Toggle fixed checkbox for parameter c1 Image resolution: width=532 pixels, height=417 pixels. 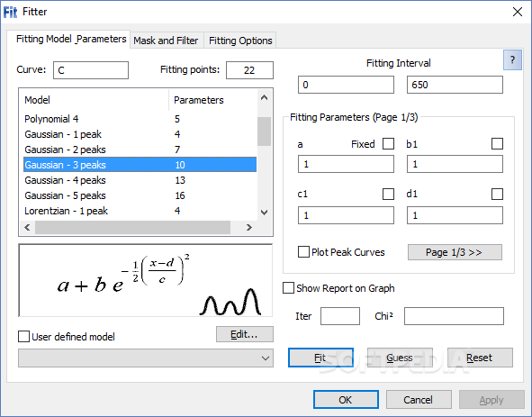pos(388,194)
